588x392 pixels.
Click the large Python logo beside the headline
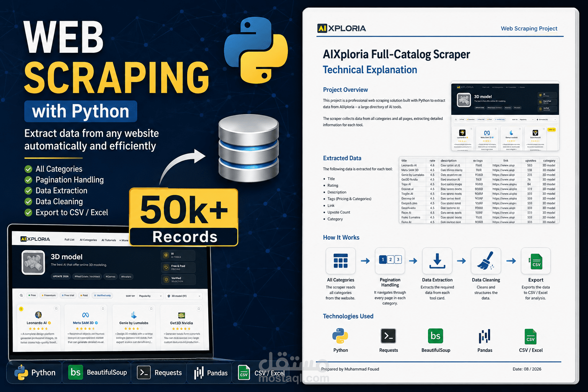(x=256, y=50)
